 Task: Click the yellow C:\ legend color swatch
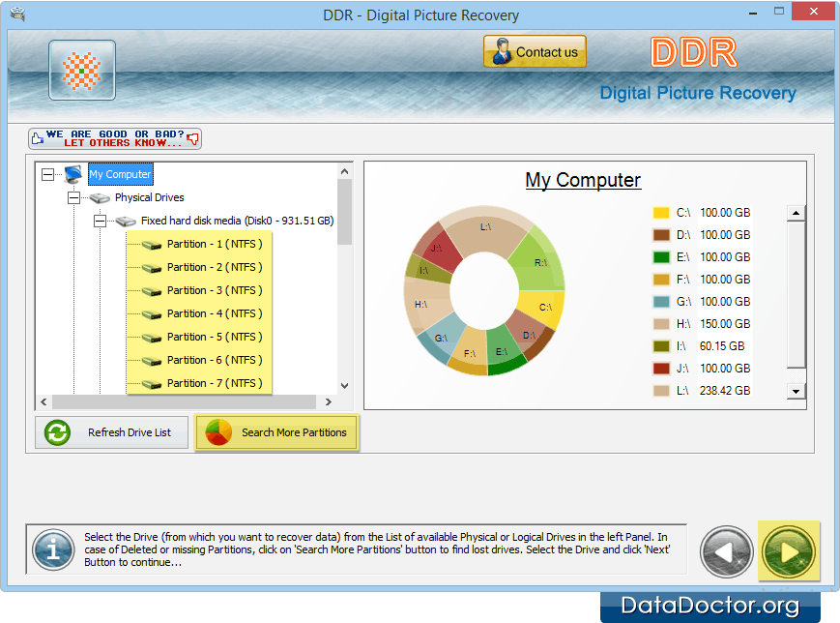(661, 213)
